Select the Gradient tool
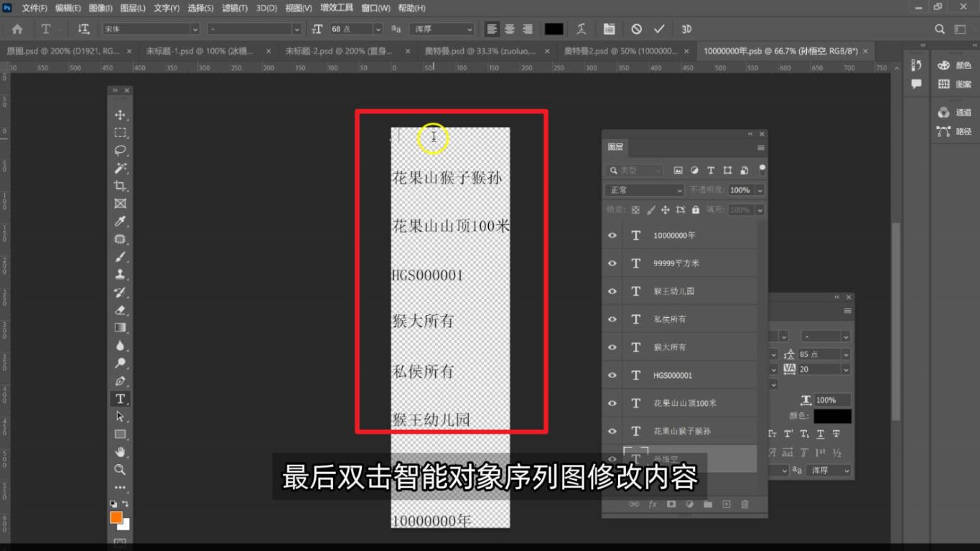The image size is (980, 551). 120,327
